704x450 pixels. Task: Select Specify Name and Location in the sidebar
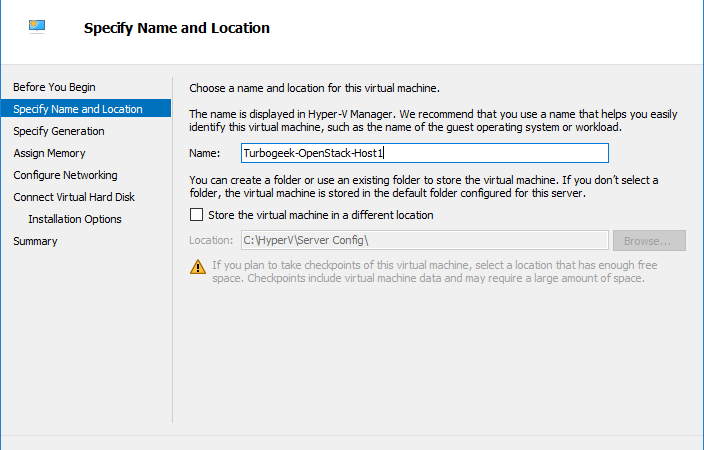pyautogui.click(x=78, y=109)
